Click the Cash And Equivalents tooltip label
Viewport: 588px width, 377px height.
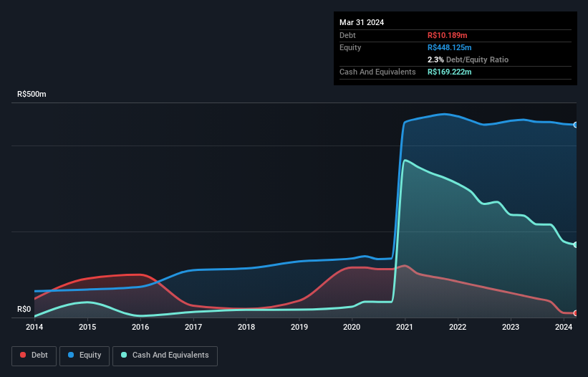377,72
